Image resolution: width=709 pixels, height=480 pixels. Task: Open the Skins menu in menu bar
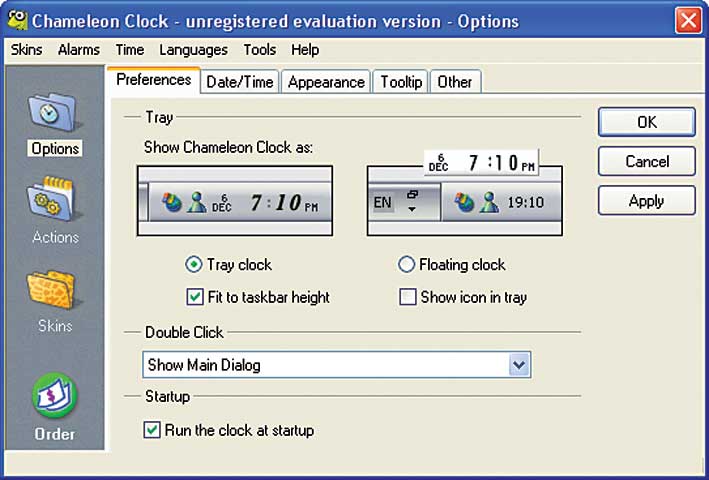(x=26, y=49)
